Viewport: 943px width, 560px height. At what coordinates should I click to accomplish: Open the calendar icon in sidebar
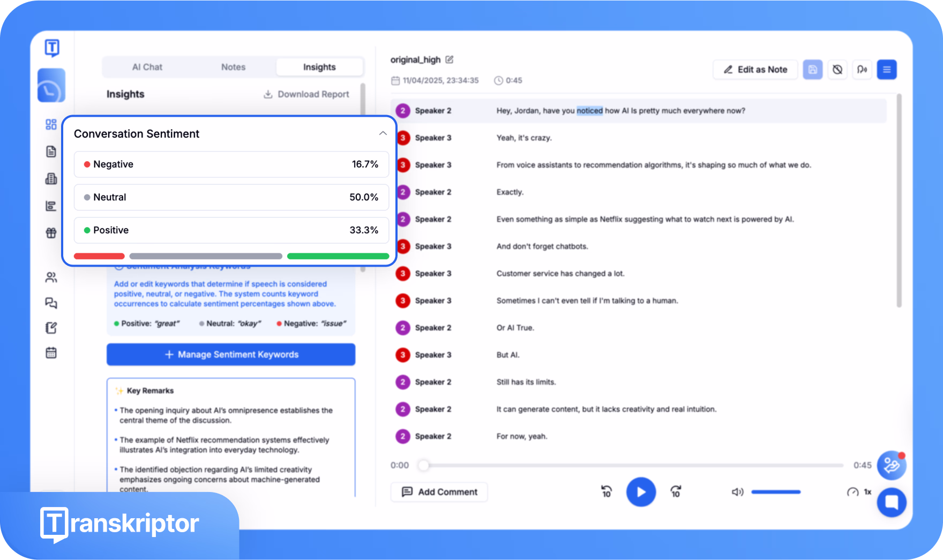pos(51,353)
